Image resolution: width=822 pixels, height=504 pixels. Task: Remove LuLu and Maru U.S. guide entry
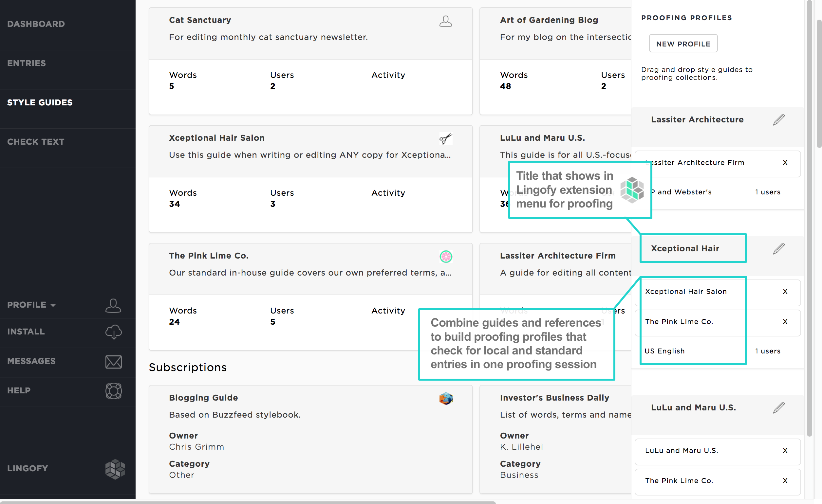[x=785, y=451]
